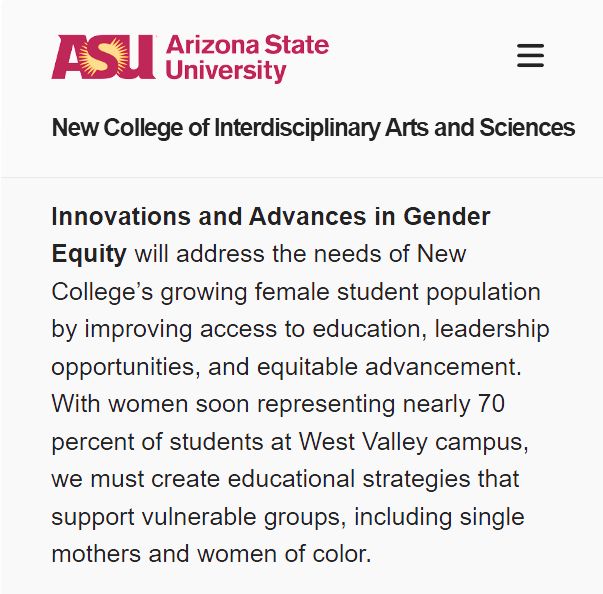Click the words "including single"
The width and height of the screenshot is (603, 594).
tap(438, 517)
